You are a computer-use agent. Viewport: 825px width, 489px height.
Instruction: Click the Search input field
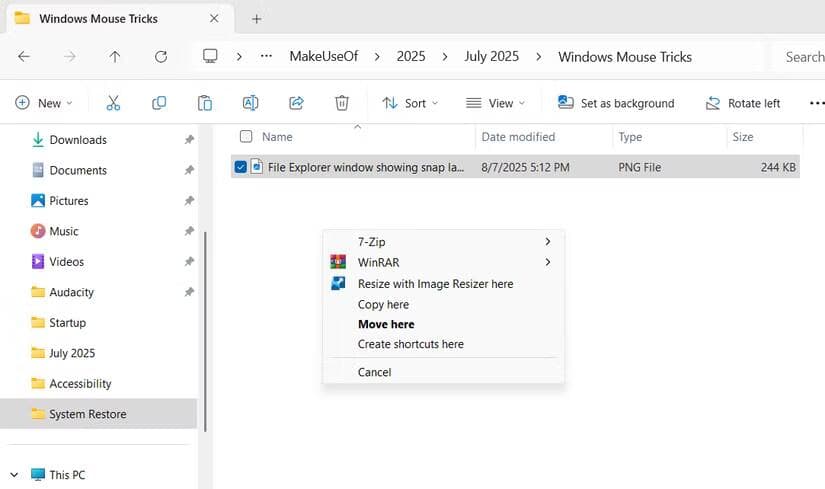[x=799, y=57]
